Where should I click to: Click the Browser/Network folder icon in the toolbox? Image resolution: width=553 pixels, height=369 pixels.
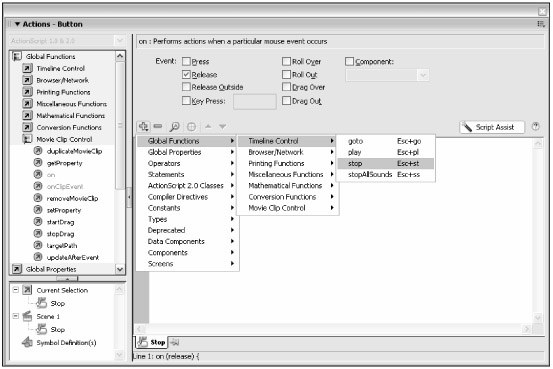(x=27, y=80)
